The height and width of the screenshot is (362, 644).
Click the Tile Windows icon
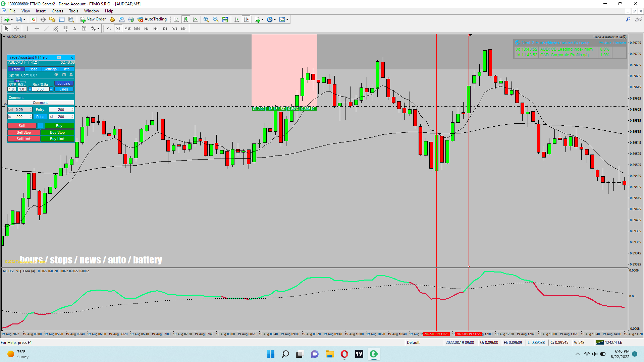coord(225,19)
